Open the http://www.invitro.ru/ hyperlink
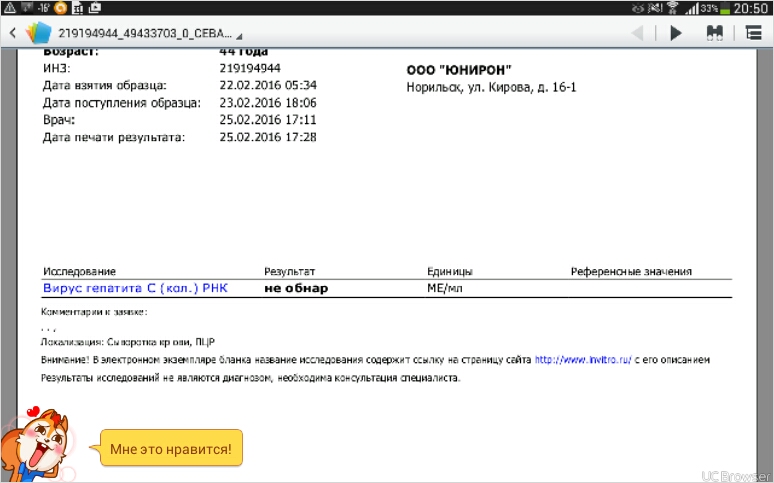 pyautogui.click(x=584, y=358)
